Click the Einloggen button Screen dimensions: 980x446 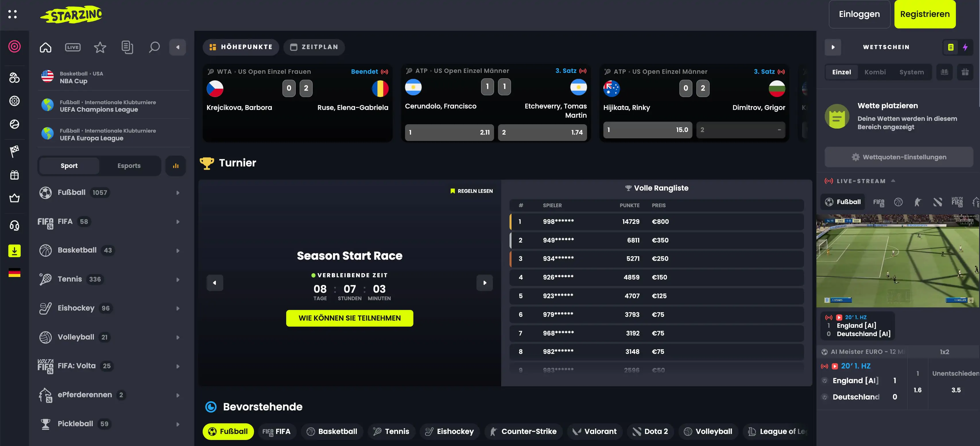859,14
